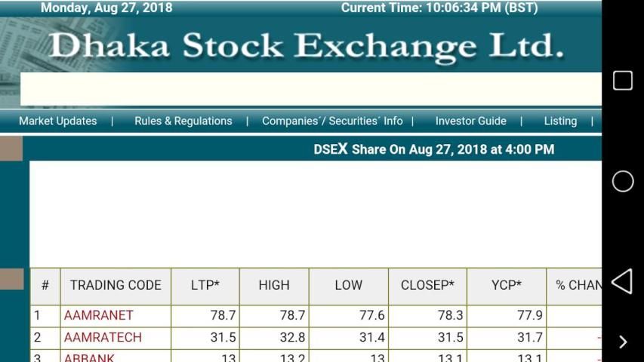644x362 pixels.
Task: Click the TRADING CODE column header
Action: click(x=116, y=285)
